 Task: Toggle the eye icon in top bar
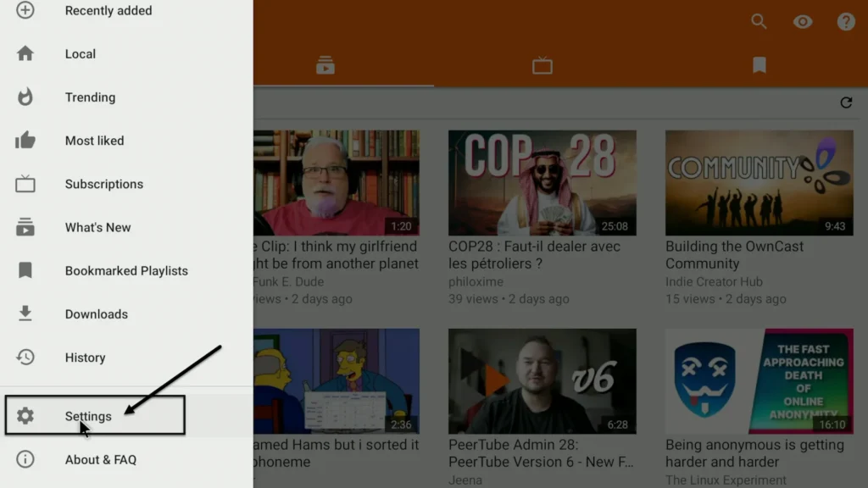803,21
